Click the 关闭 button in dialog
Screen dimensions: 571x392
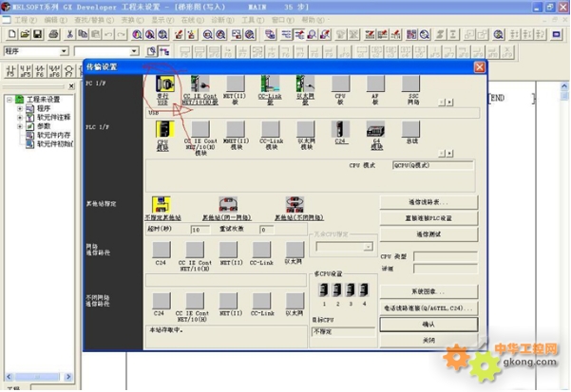pyautogui.click(x=428, y=341)
